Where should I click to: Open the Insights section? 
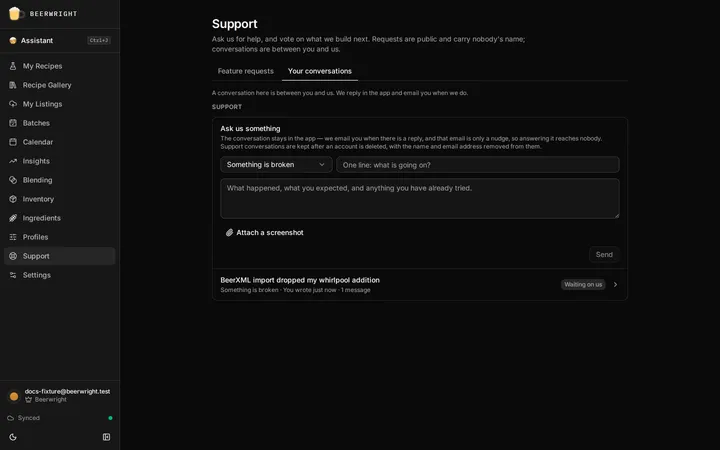coord(60,161)
